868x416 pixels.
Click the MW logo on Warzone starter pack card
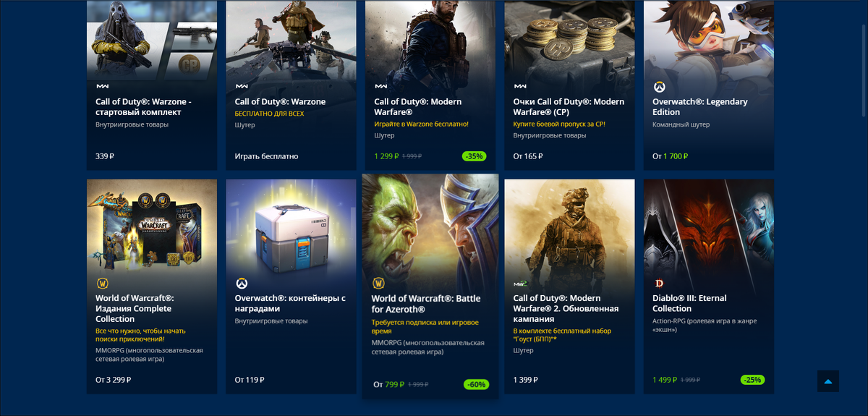(x=102, y=87)
